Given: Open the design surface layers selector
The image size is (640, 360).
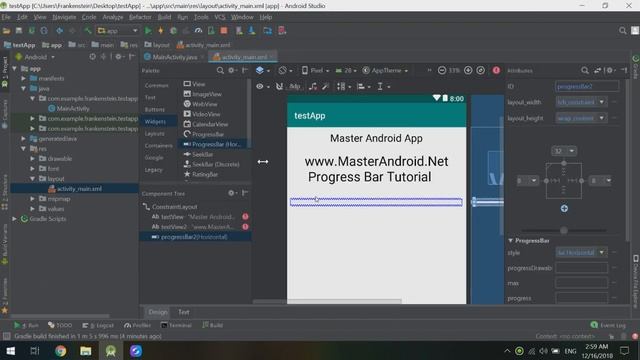Looking at the screenshot, I should click(x=262, y=70).
